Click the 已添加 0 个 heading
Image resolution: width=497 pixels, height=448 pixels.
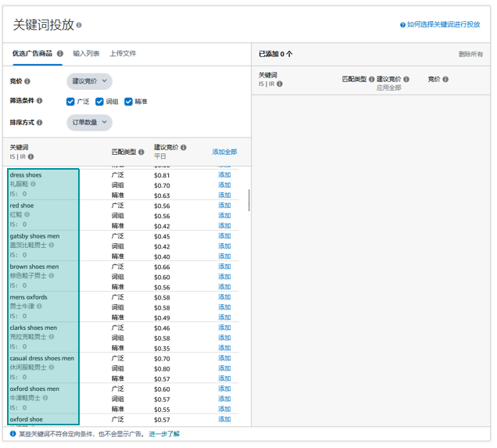pos(275,54)
